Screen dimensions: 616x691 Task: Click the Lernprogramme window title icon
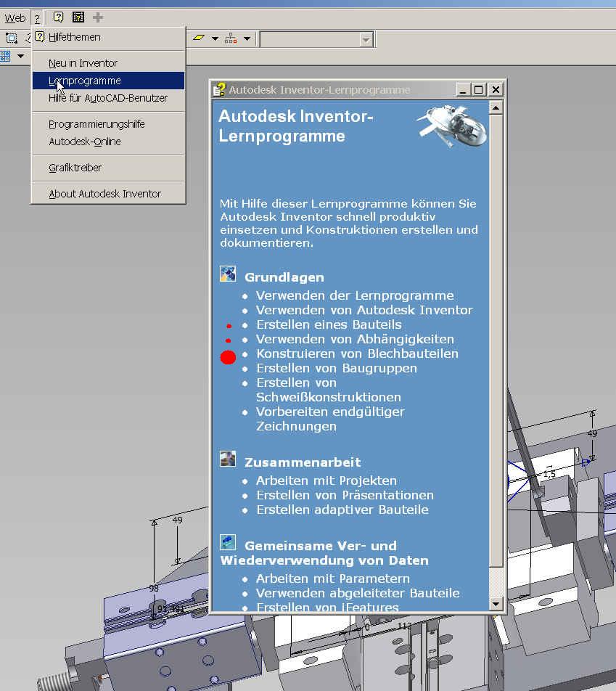219,89
